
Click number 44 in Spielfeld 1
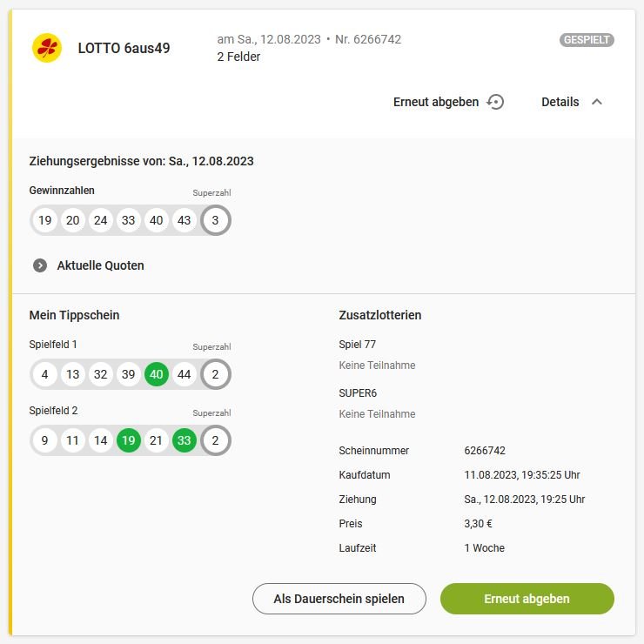tap(184, 374)
